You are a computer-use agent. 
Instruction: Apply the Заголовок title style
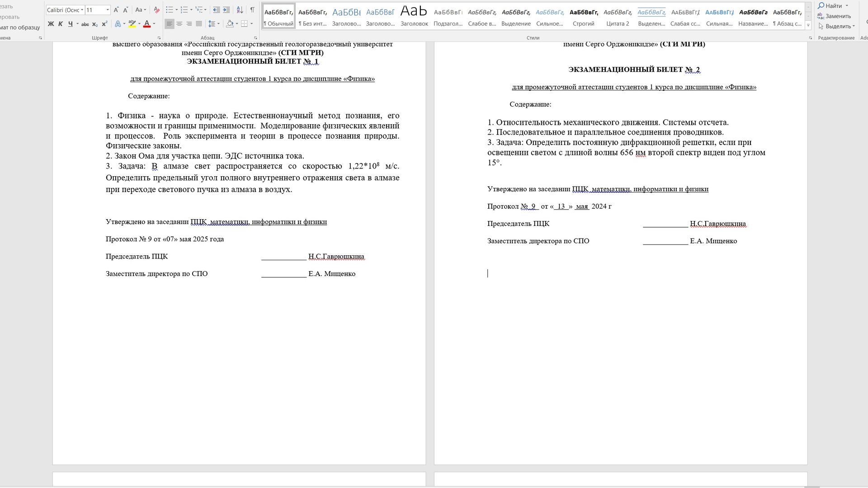point(414,16)
